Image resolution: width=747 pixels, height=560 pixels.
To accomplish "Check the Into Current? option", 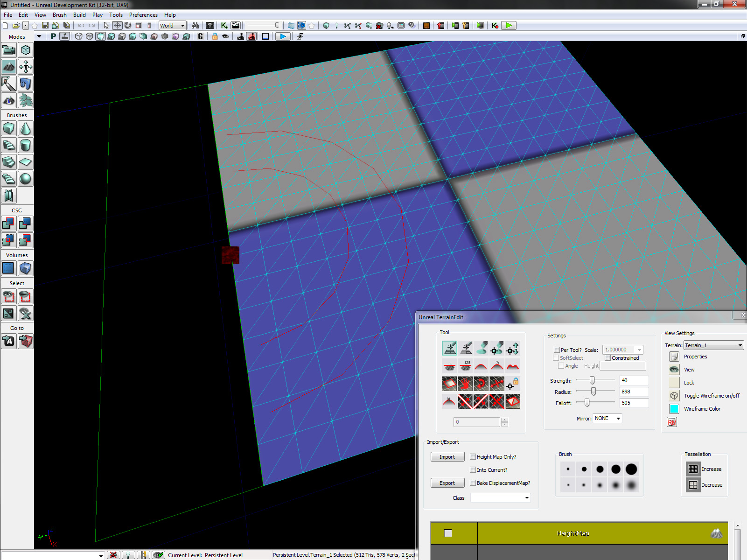I will 473,470.
